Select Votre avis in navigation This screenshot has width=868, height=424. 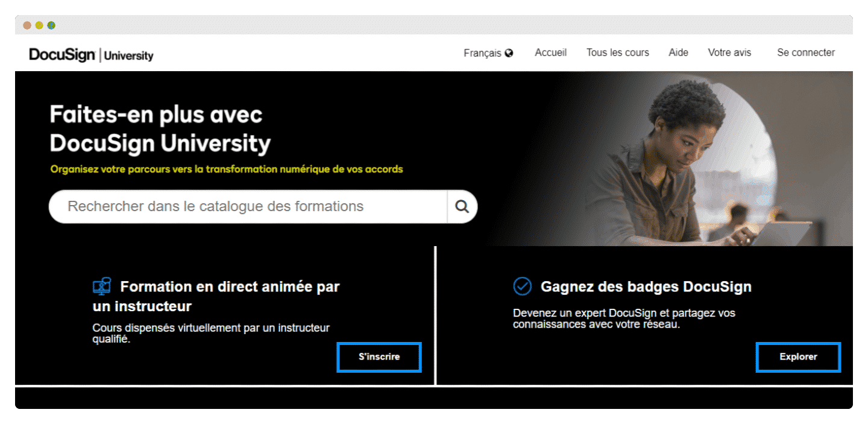tap(729, 52)
